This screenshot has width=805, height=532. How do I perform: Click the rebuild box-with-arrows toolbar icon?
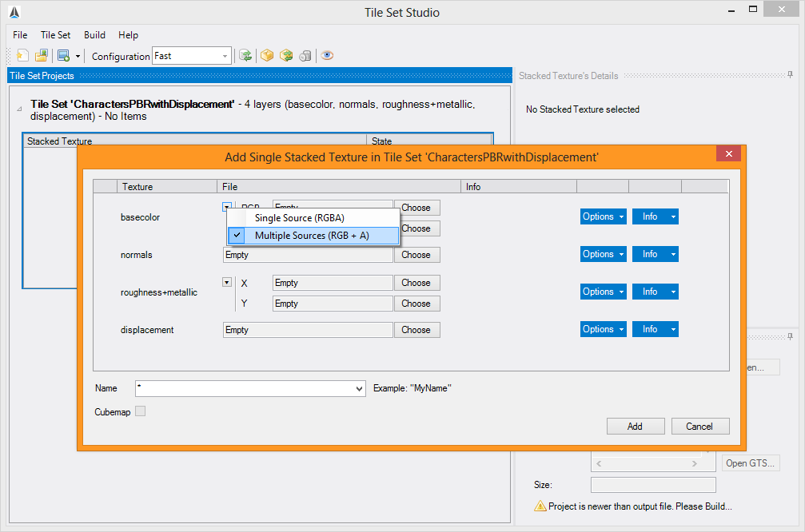click(x=286, y=55)
